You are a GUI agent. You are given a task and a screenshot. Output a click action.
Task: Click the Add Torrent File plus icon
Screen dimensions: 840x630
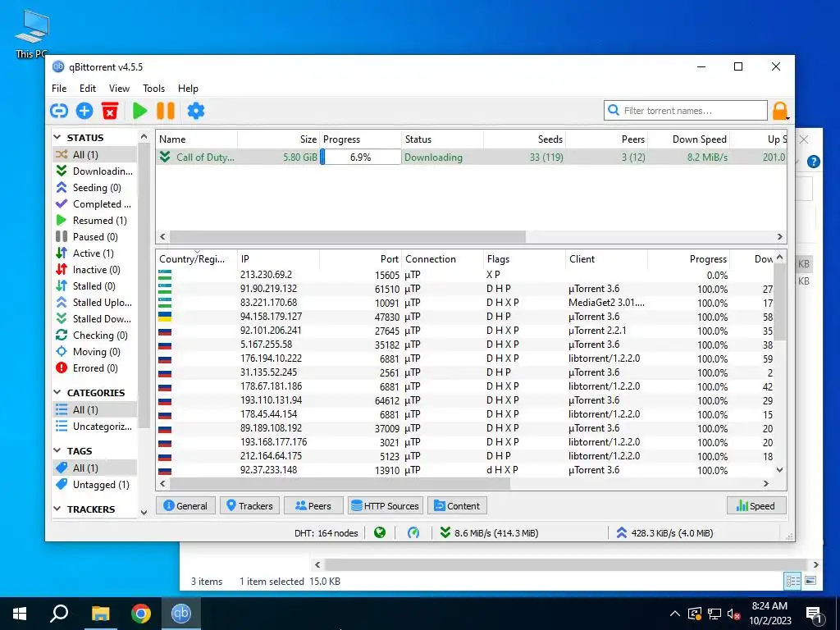pyautogui.click(x=84, y=111)
